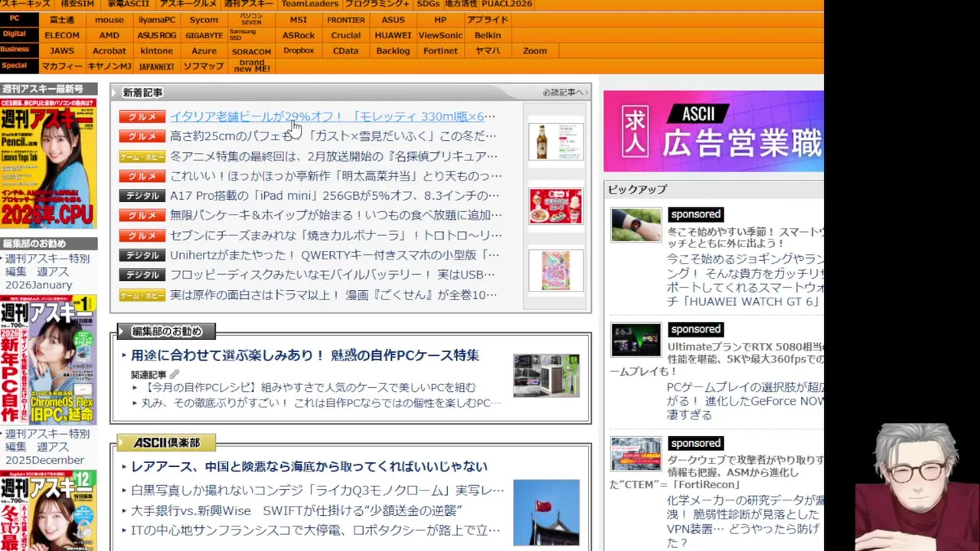Open the 格安SIM menu item
This screenshot has width=980, height=551.
(x=77, y=4)
